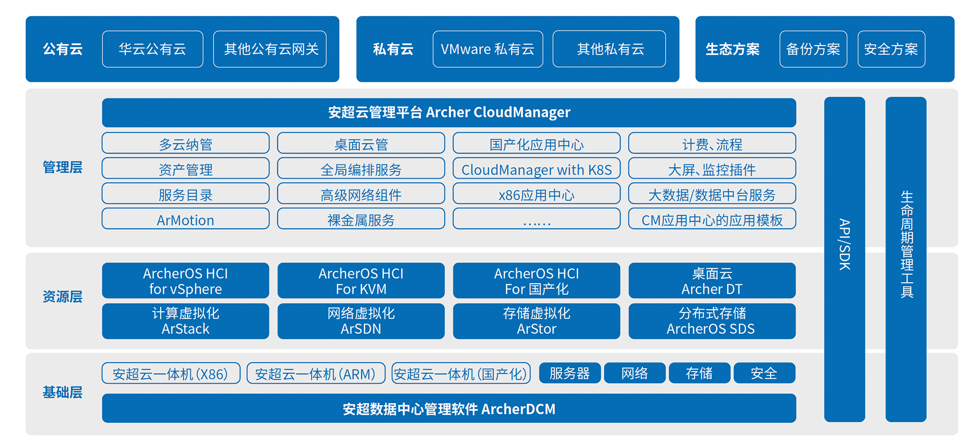This screenshot has width=980, height=446.
Task: Click the 裸金属服务 module
Action: [x=361, y=219]
